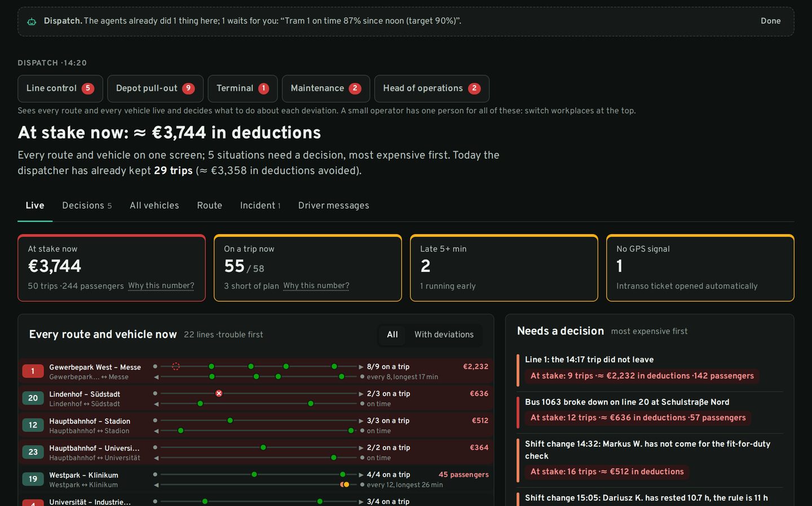Viewport: 812px width, 506px height.
Task: Open the Late 5+ min card
Action: click(x=504, y=268)
